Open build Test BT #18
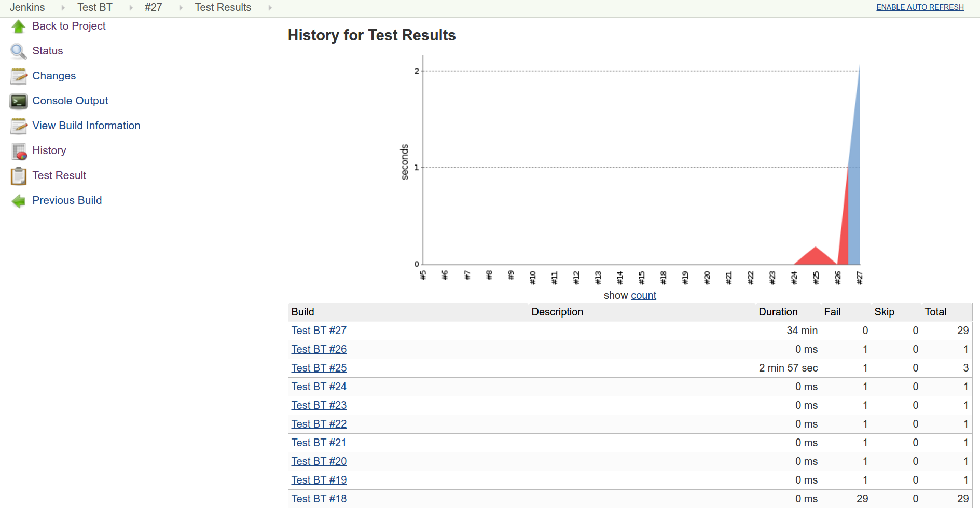 coord(319,499)
